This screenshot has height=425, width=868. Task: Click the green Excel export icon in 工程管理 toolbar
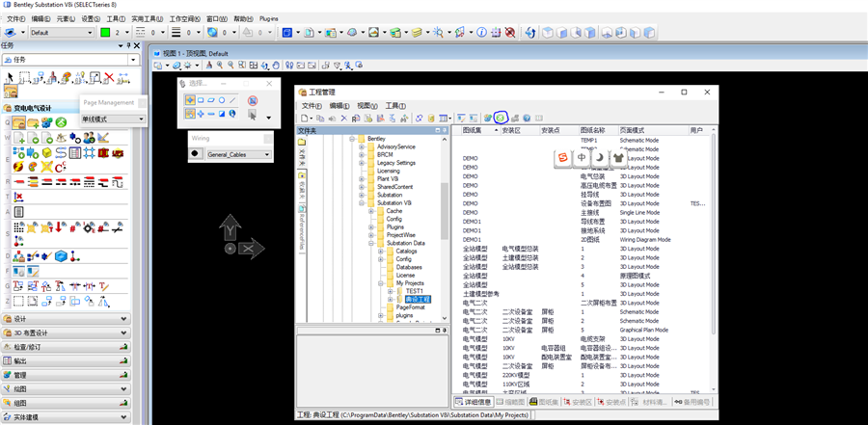click(x=501, y=118)
